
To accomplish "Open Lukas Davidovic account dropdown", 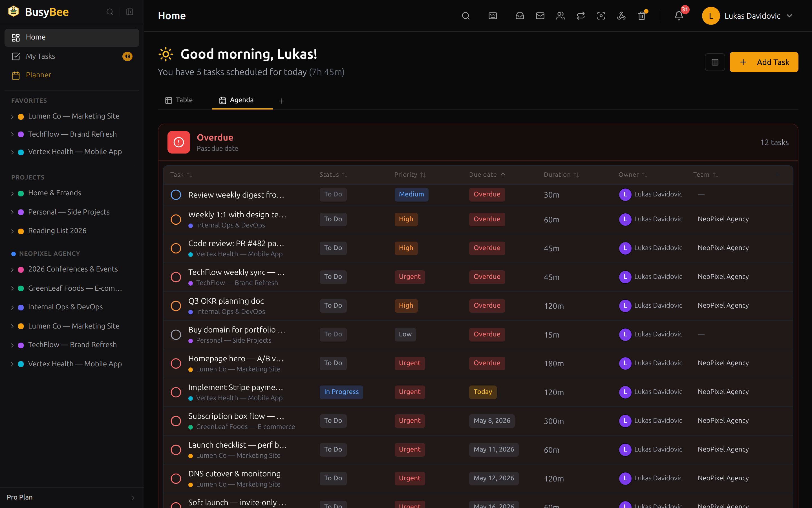I will [747, 16].
